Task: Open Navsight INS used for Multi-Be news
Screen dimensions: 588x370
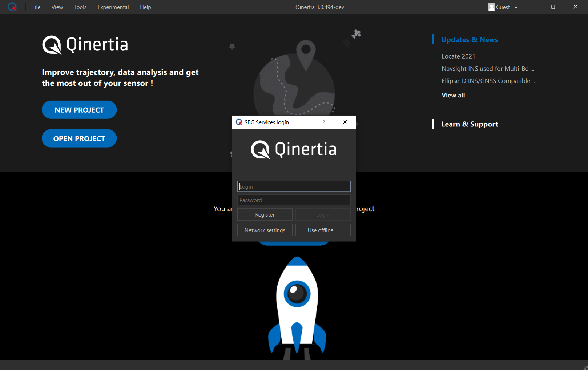Action: pos(488,68)
